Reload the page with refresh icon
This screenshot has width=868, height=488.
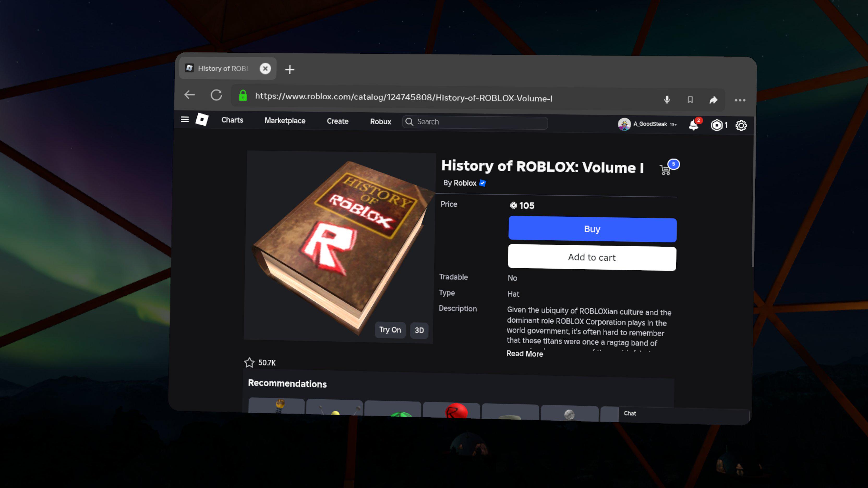216,95
